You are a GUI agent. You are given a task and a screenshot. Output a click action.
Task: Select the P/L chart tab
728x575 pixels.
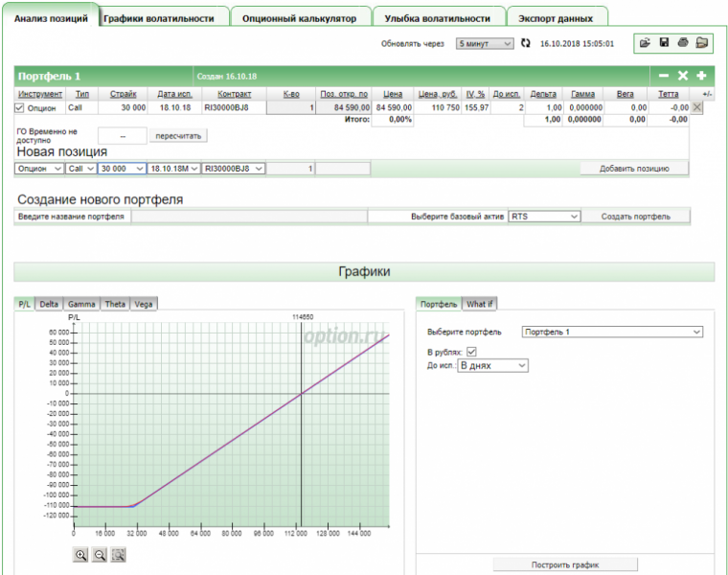24,304
